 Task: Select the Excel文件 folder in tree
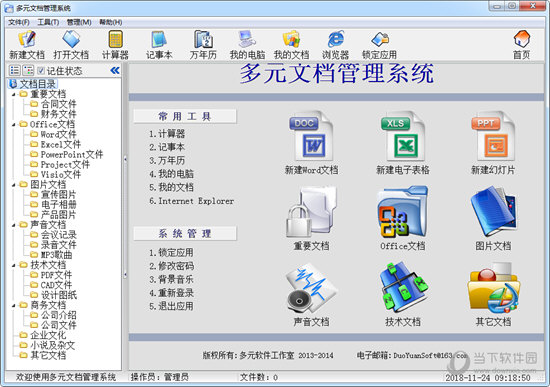tap(55, 145)
